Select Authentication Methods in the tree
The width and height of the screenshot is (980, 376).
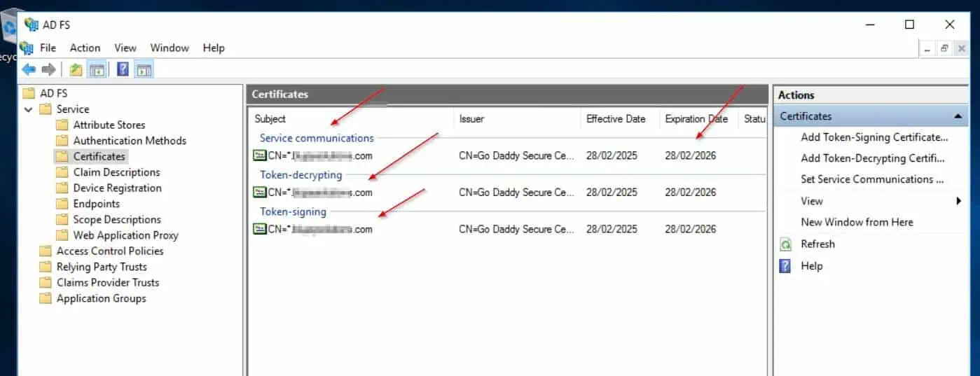(x=130, y=141)
